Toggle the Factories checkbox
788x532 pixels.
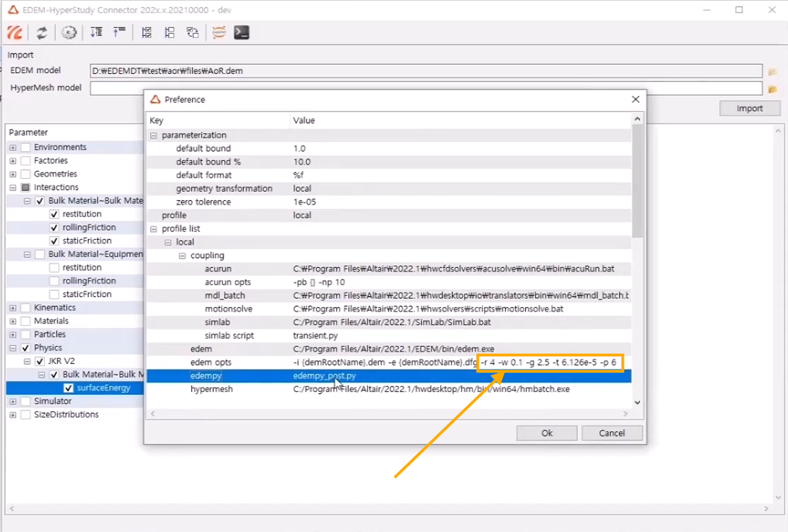pos(25,161)
